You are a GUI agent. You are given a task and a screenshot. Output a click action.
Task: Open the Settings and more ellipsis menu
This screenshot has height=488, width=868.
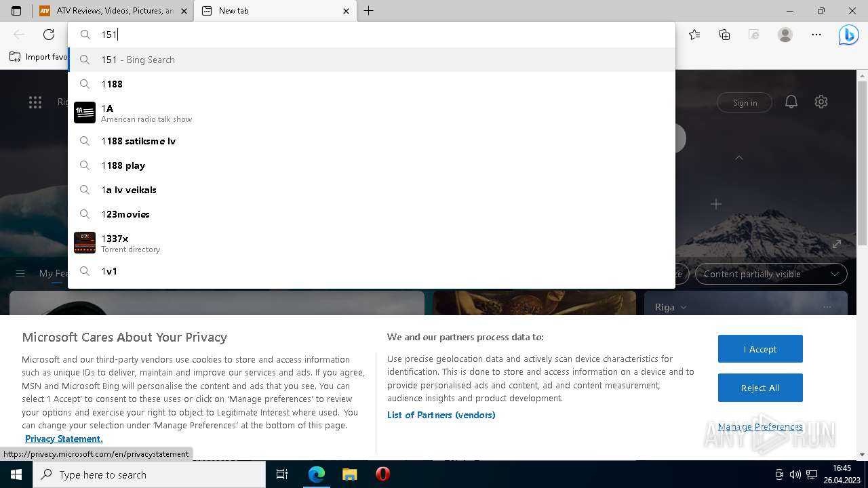(x=816, y=35)
